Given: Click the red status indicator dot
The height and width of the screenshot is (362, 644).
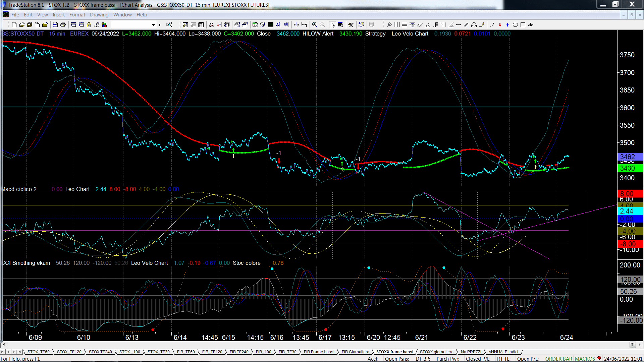Looking at the screenshot, I should click(x=599, y=358).
